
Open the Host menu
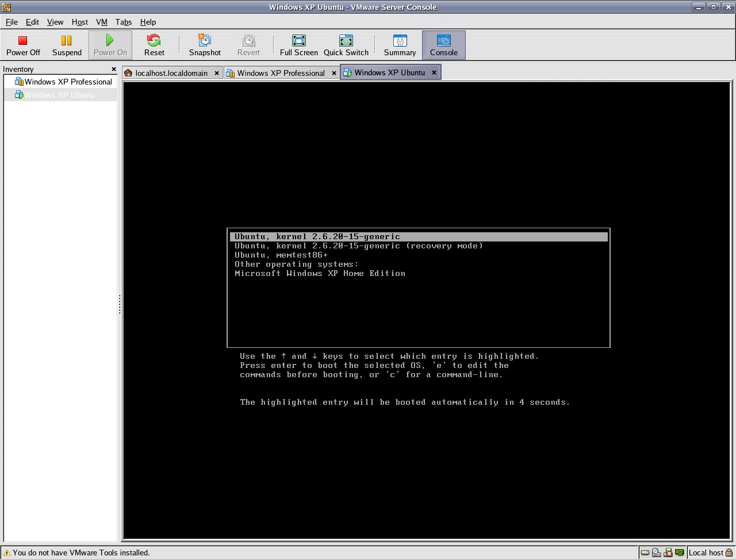79,22
